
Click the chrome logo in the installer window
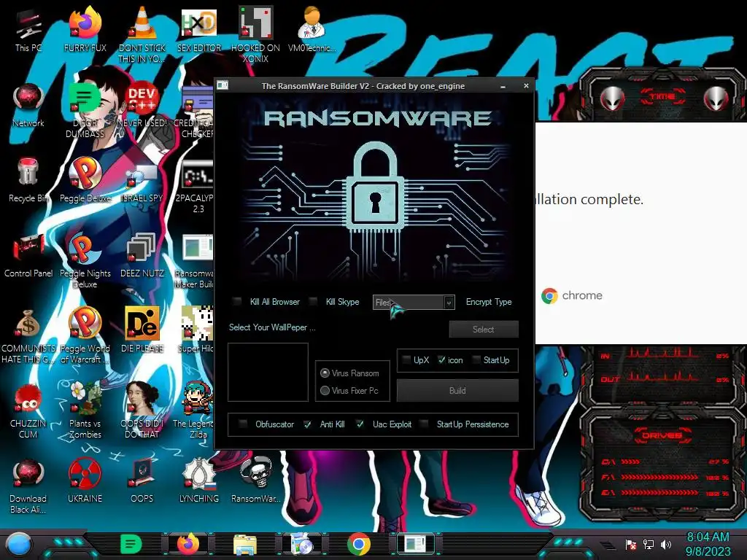pyautogui.click(x=549, y=296)
